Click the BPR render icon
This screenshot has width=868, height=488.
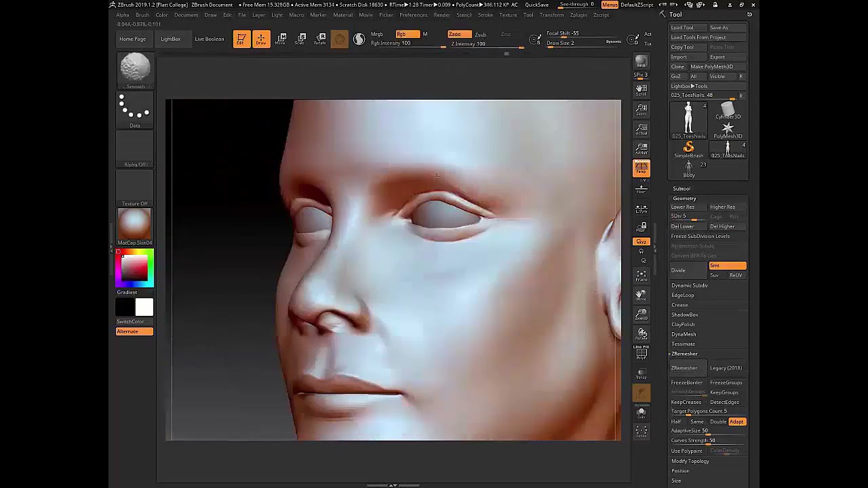pos(641,62)
